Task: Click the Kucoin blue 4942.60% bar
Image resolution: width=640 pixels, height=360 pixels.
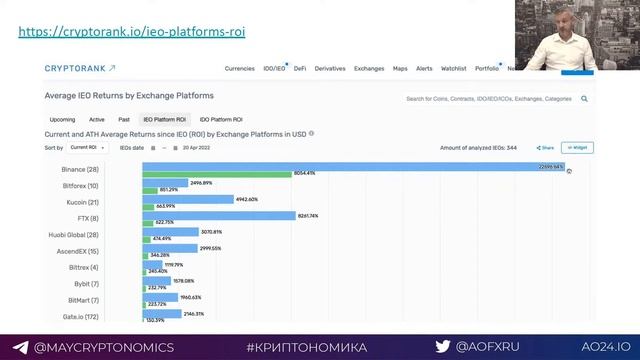Action: pos(188,199)
